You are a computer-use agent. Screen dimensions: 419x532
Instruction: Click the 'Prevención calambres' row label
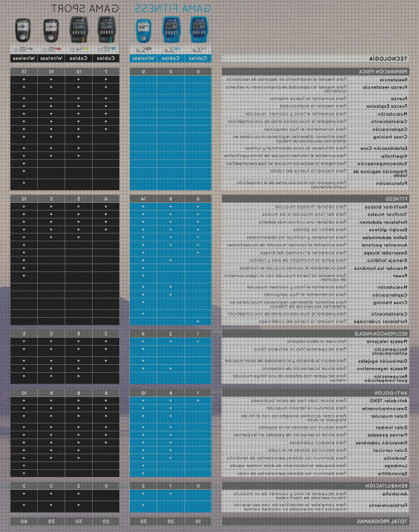click(382, 443)
